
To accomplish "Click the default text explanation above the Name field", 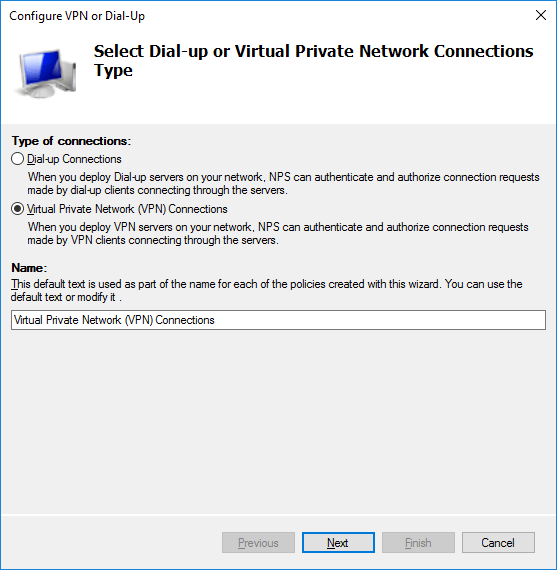I will point(267,290).
